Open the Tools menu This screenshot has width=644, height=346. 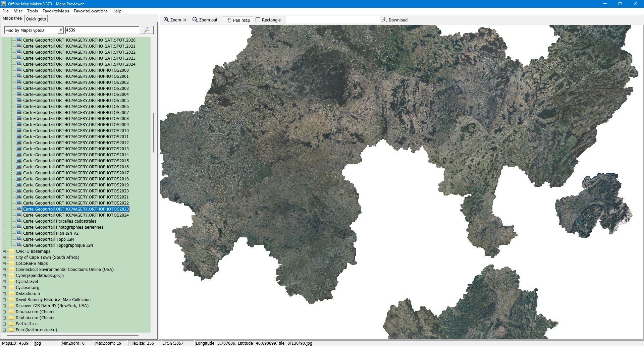32,11
